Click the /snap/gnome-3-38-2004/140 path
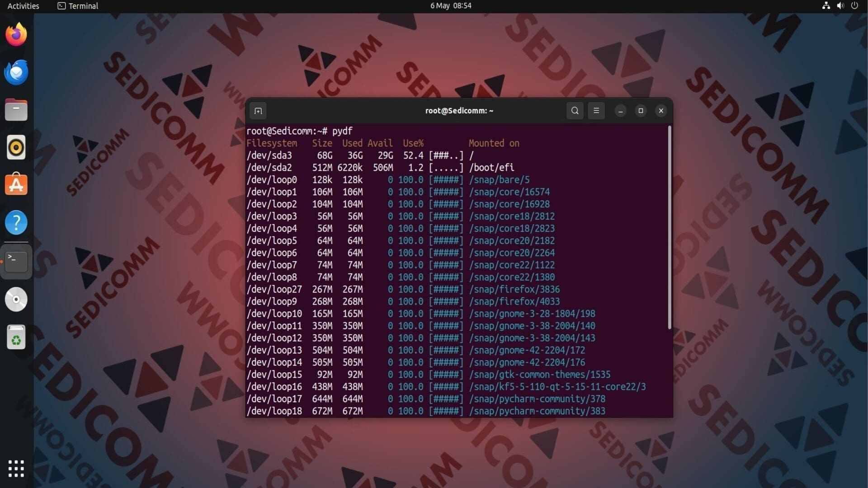Viewport: 868px width, 488px height. pos(532,326)
